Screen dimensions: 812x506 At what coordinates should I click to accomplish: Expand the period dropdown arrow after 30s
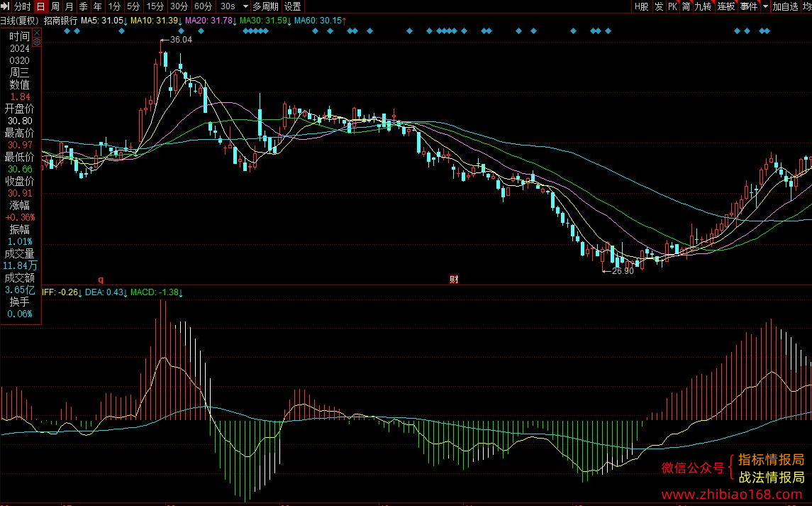point(245,6)
